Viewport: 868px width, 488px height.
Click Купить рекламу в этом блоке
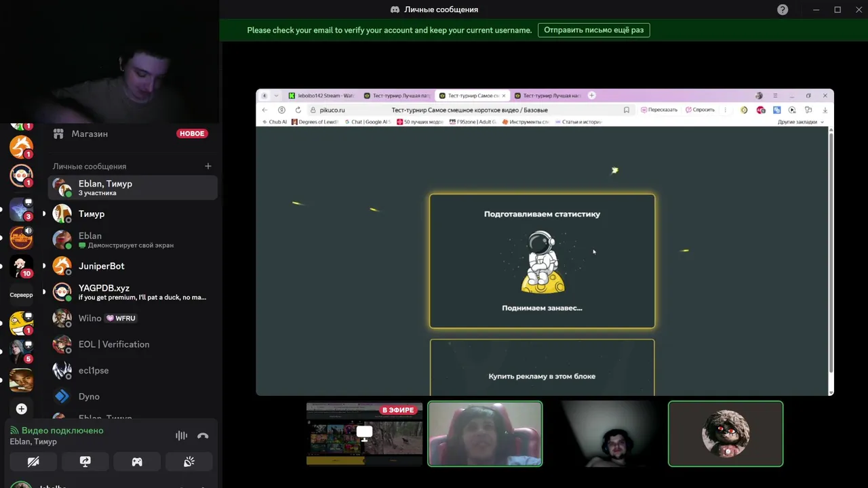(542, 376)
